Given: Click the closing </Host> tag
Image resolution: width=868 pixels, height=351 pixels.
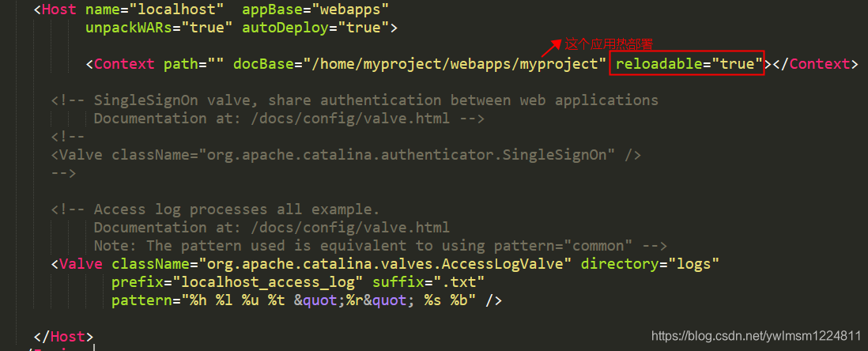Looking at the screenshot, I should pyautogui.click(x=64, y=336).
